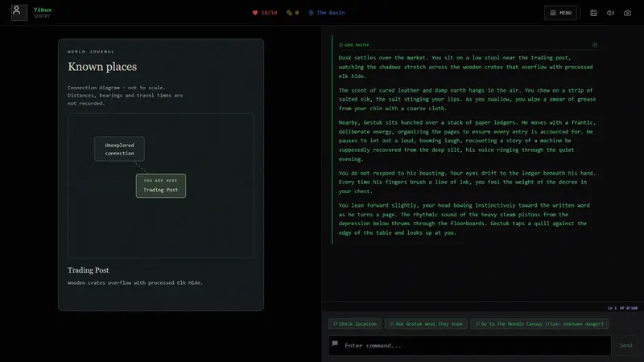The height and width of the screenshot is (362, 644).
Task: Click the Known places heading
Action: tap(102, 67)
